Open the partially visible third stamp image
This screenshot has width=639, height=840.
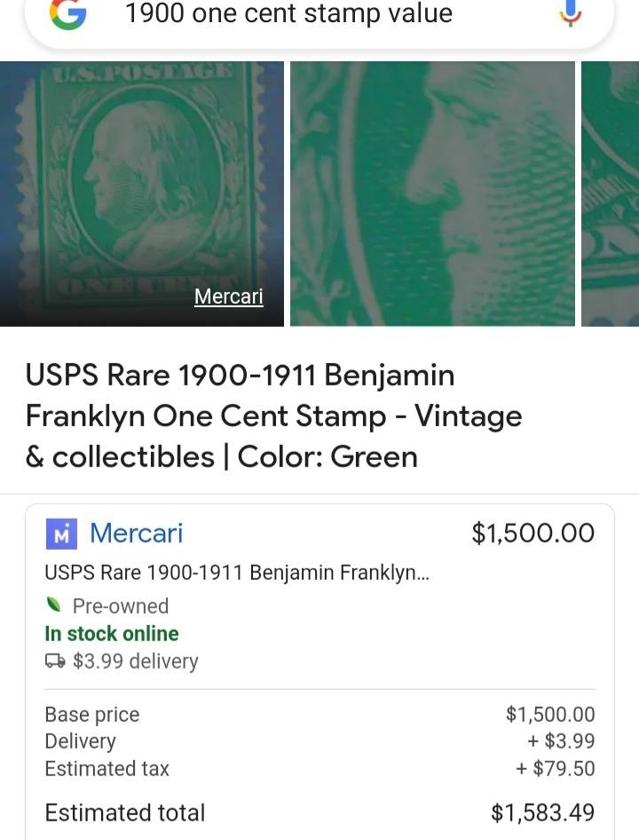tap(611, 193)
